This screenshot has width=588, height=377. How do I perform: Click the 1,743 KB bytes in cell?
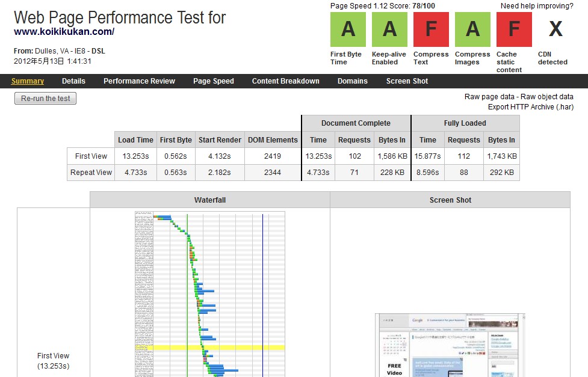502,156
